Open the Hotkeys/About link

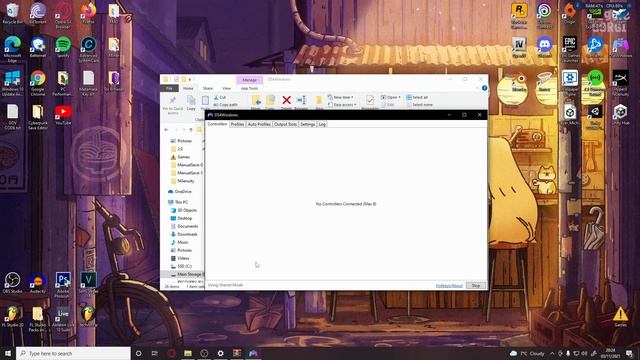pyautogui.click(x=449, y=285)
